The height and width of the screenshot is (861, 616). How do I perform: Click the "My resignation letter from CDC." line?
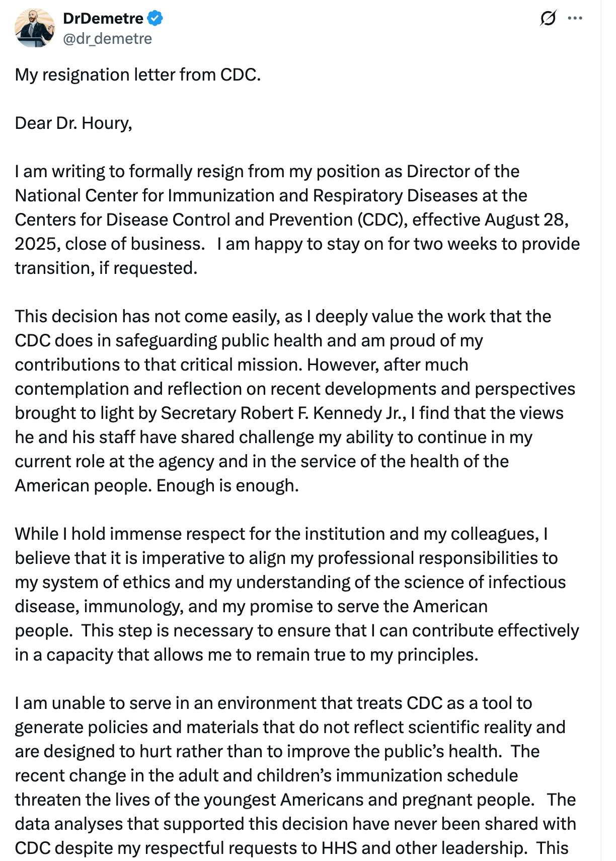tap(137, 75)
